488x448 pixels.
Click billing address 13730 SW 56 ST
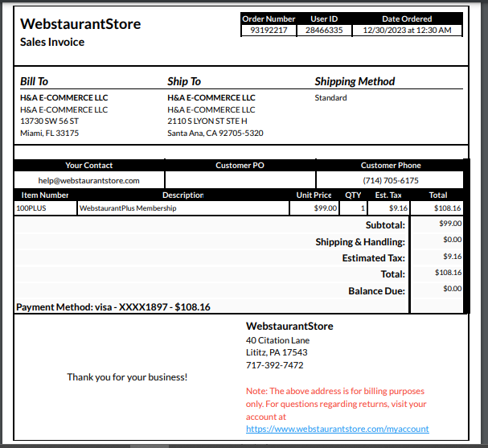coord(49,121)
